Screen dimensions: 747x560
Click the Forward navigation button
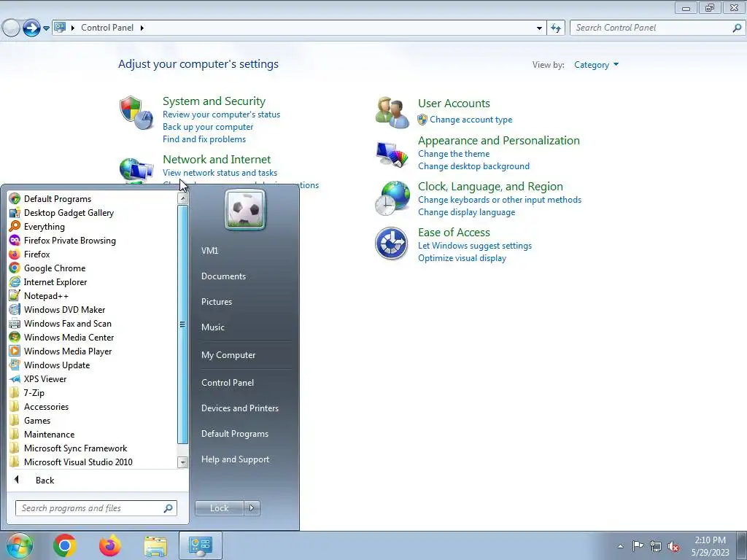click(x=31, y=28)
